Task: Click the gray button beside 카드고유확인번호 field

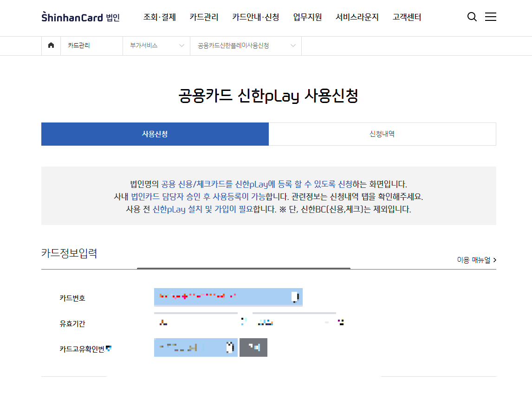Action: (x=253, y=347)
